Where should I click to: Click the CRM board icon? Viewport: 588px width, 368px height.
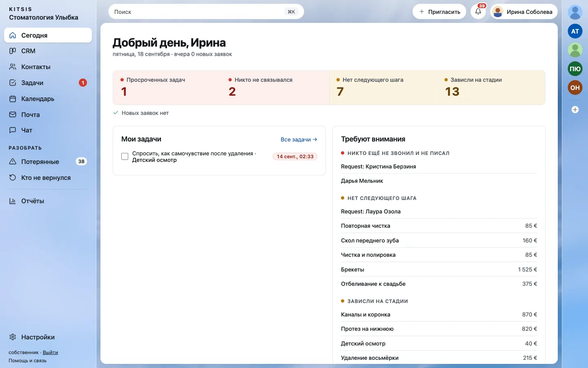tap(13, 51)
